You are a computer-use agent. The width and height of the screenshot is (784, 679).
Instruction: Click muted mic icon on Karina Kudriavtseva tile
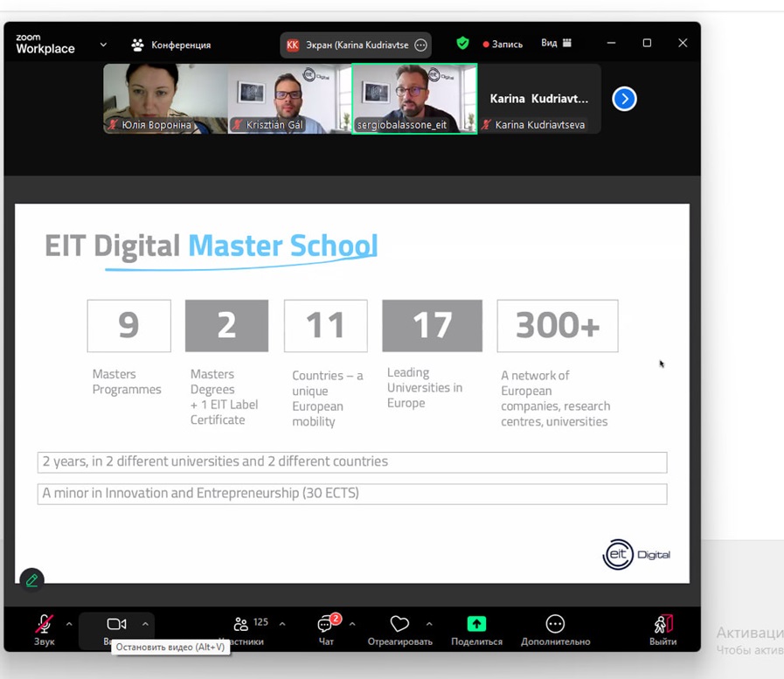point(486,124)
